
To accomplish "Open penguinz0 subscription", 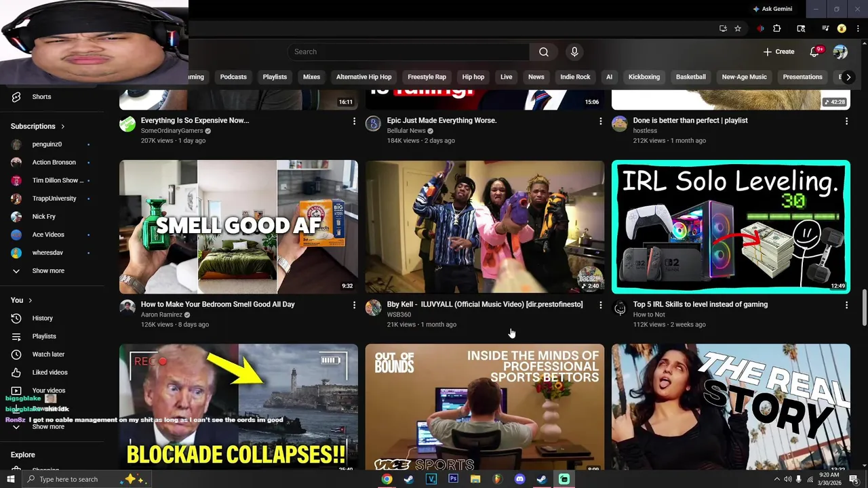I will coord(47,144).
